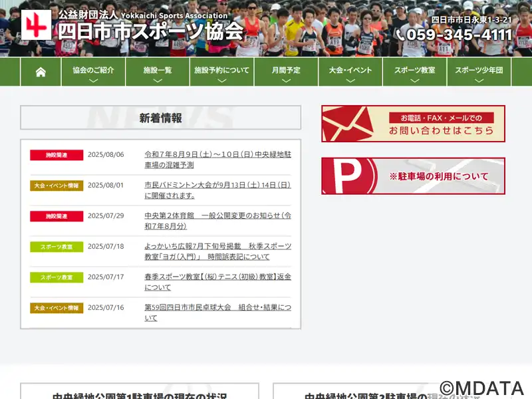Screen dimensions: 532x399
Task: Click スポーツ教室 tag dated 2025/07/18
Action: (57, 247)
